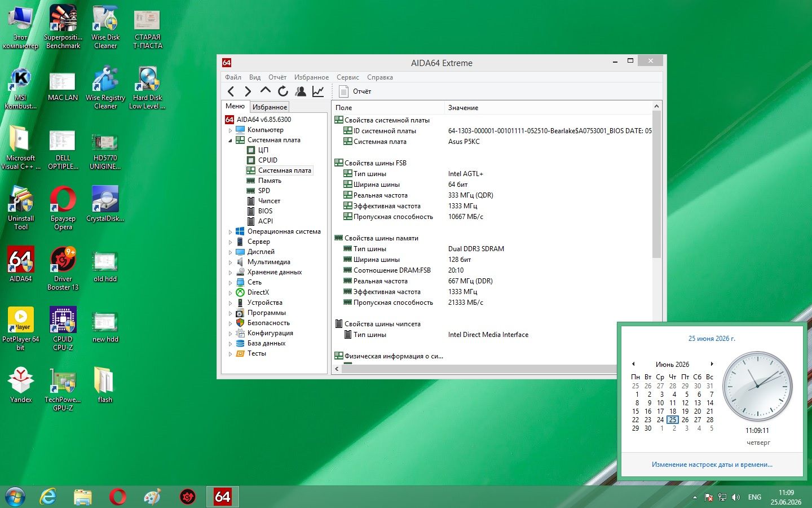Open the Файл menu
The height and width of the screenshot is (508, 812).
click(x=233, y=77)
